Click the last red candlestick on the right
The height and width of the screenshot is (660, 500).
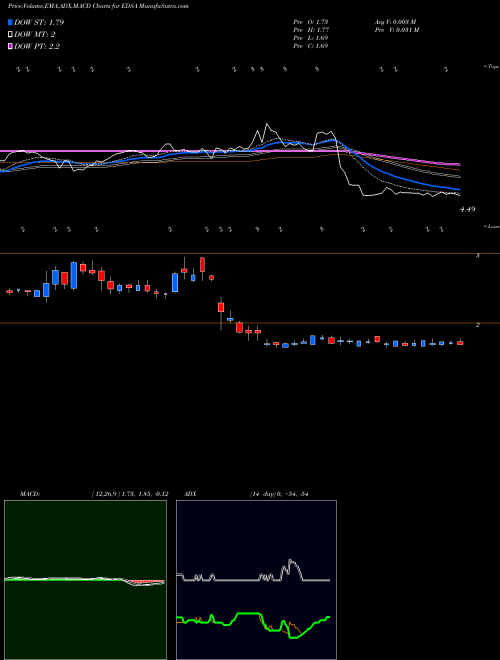(x=460, y=343)
